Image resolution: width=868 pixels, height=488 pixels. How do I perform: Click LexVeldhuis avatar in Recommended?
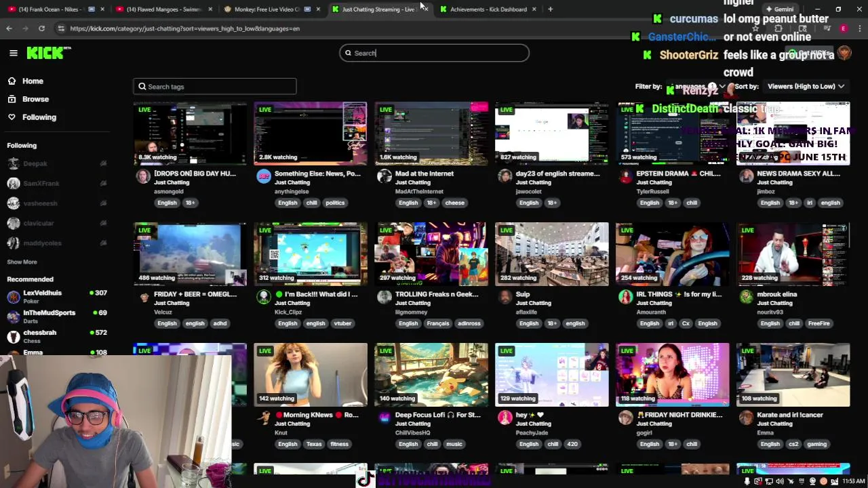click(x=14, y=296)
